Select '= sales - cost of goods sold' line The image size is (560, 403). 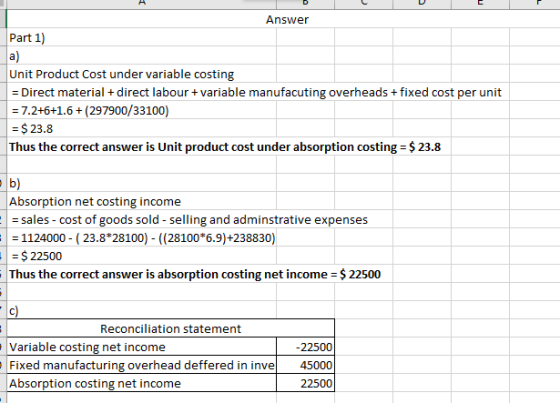pos(189,219)
